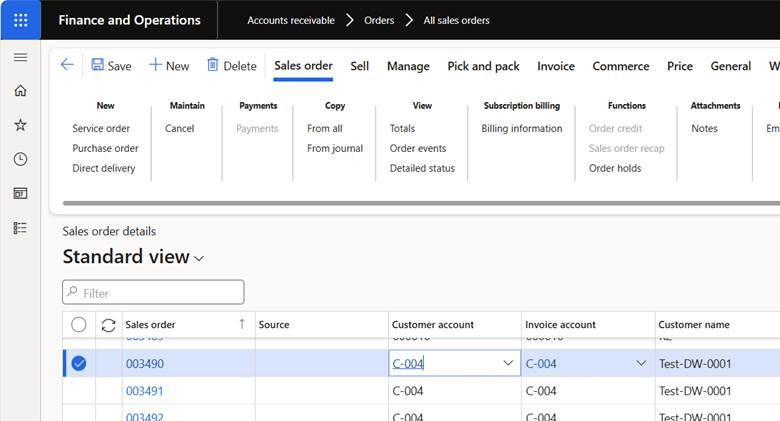Click All sales orders breadcrumb
This screenshot has width=780, height=421.
click(x=457, y=20)
